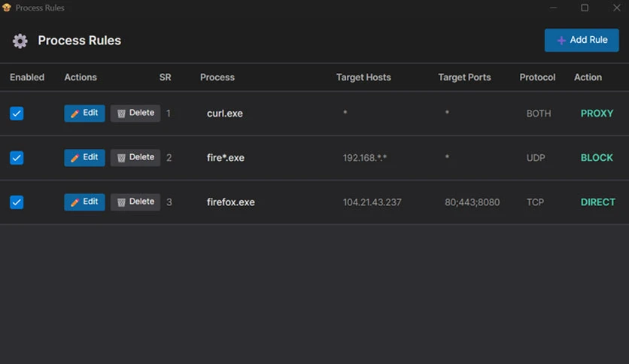
Task: Click the Actions column header
Action: tap(81, 77)
